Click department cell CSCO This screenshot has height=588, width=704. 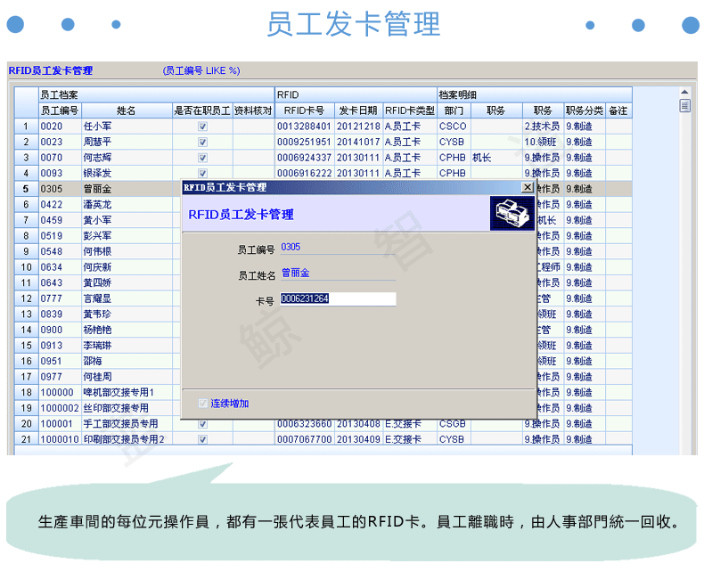pos(454,127)
